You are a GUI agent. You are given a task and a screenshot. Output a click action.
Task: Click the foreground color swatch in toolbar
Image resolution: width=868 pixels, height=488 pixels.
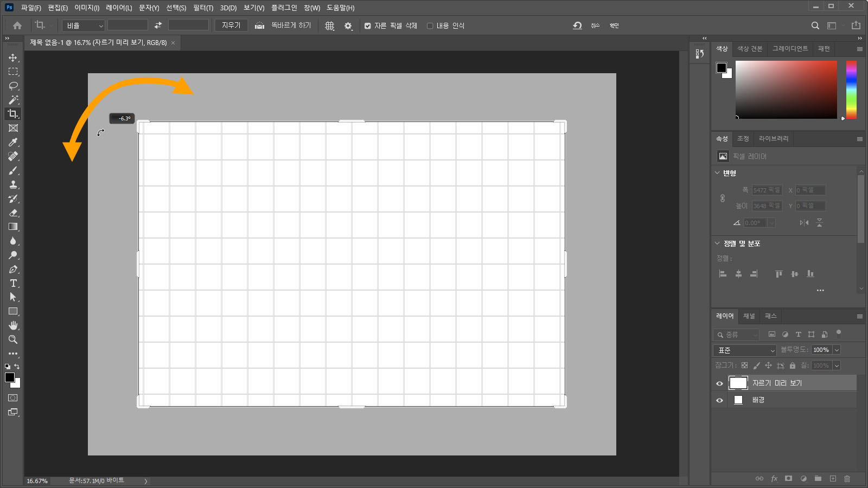coord(10,377)
